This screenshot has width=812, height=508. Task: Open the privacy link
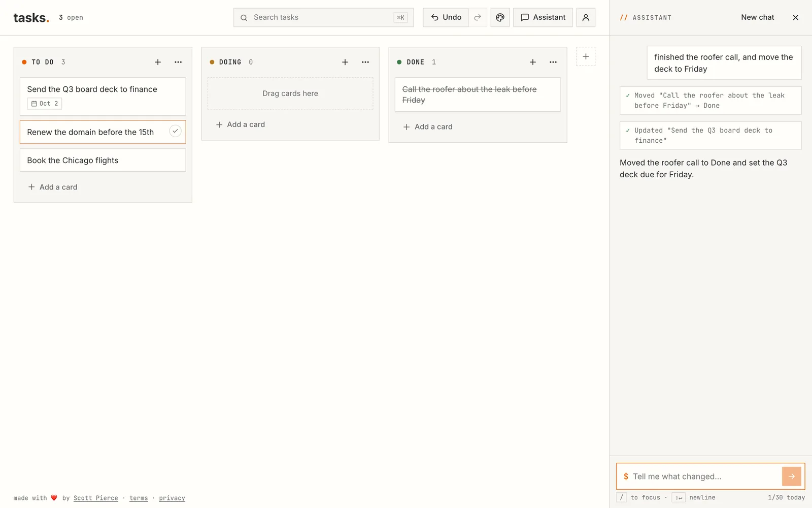click(x=172, y=498)
